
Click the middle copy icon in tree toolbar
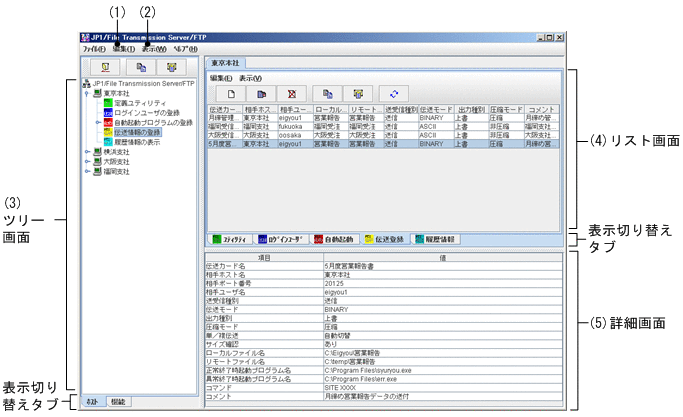tap(140, 67)
